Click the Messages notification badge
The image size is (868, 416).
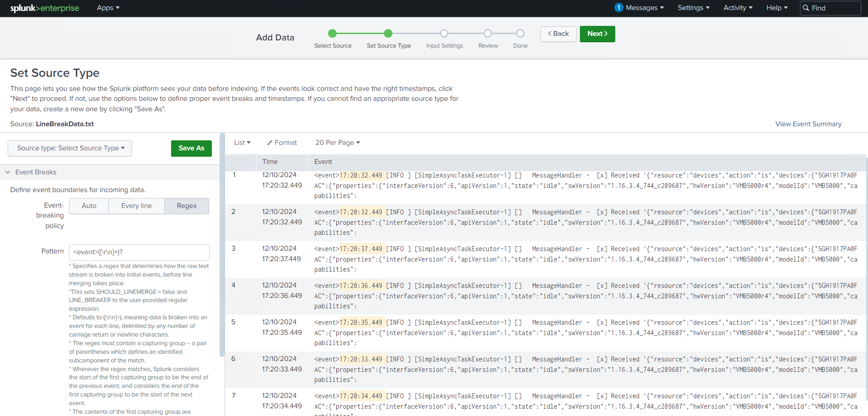tap(618, 8)
